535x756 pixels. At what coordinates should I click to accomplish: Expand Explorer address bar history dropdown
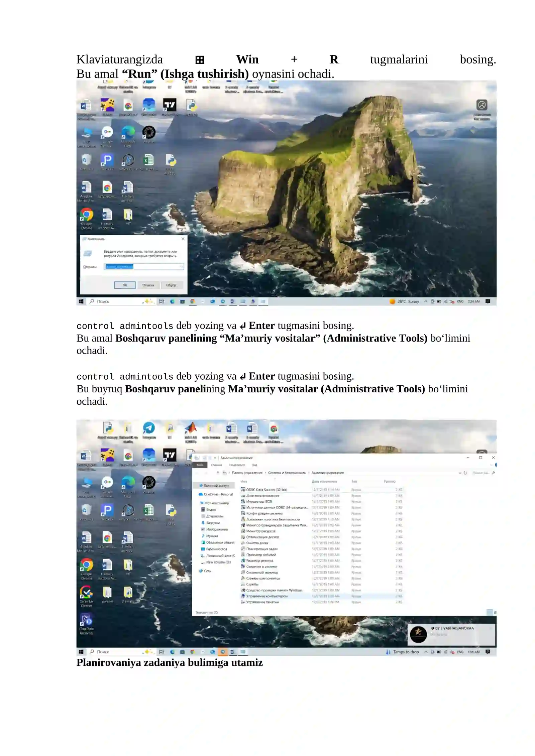(x=460, y=473)
